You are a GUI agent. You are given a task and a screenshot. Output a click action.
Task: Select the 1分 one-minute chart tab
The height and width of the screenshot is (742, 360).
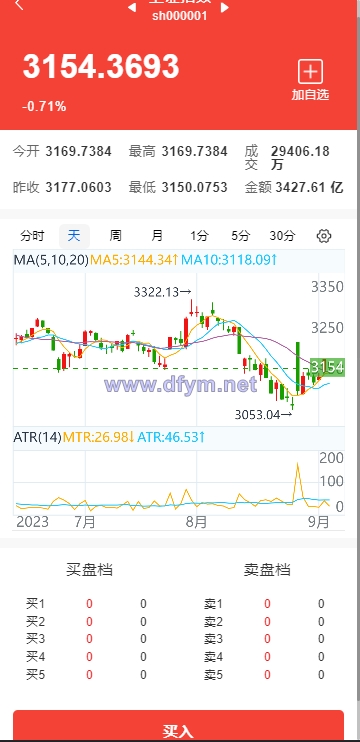[199, 236]
